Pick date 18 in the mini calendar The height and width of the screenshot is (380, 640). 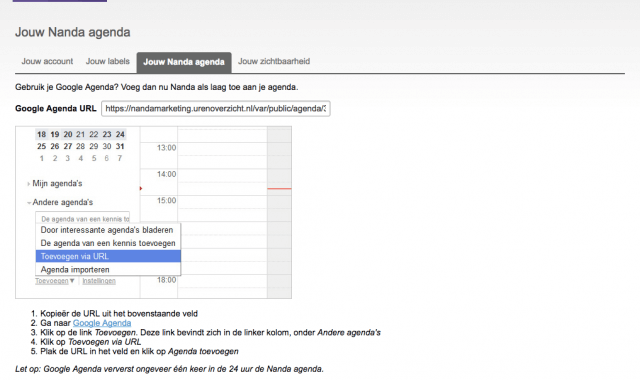pyautogui.click(x=42, y=134)
